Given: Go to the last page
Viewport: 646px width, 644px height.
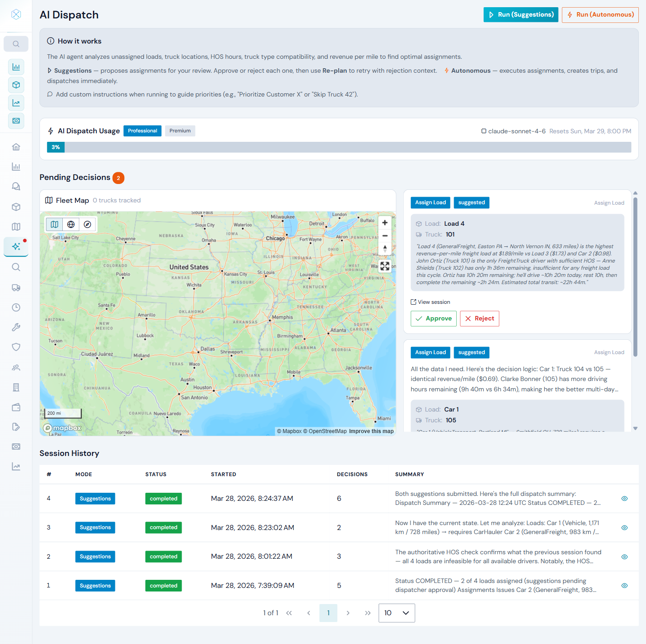Looking at the screenshot, I should [368, 613].
